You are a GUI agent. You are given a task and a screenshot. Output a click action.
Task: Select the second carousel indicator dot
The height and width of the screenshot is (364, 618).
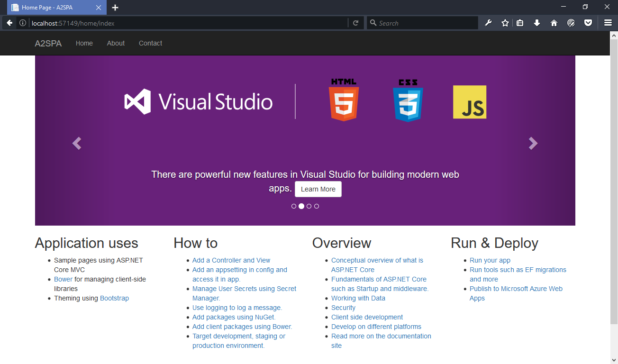[x=301, y=206]
